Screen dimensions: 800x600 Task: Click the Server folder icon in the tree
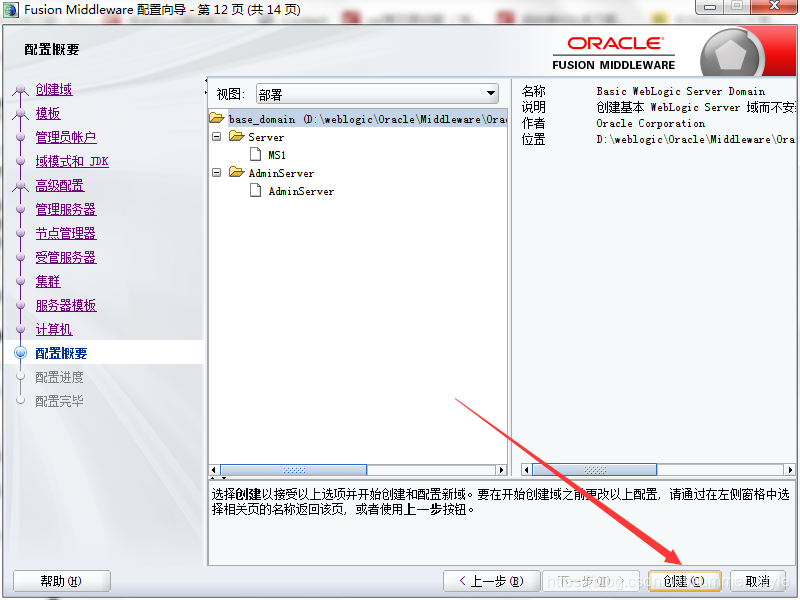pyautogui.click(x=236, y=136)
